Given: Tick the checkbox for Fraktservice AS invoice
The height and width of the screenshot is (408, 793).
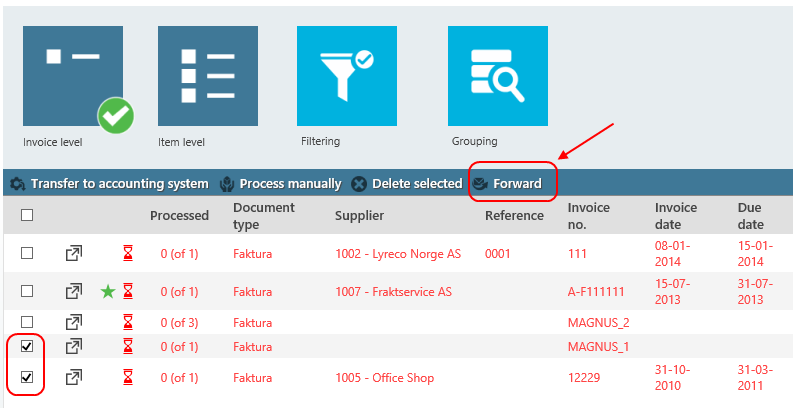Looking at the screenshot, I should pos(27,291).
